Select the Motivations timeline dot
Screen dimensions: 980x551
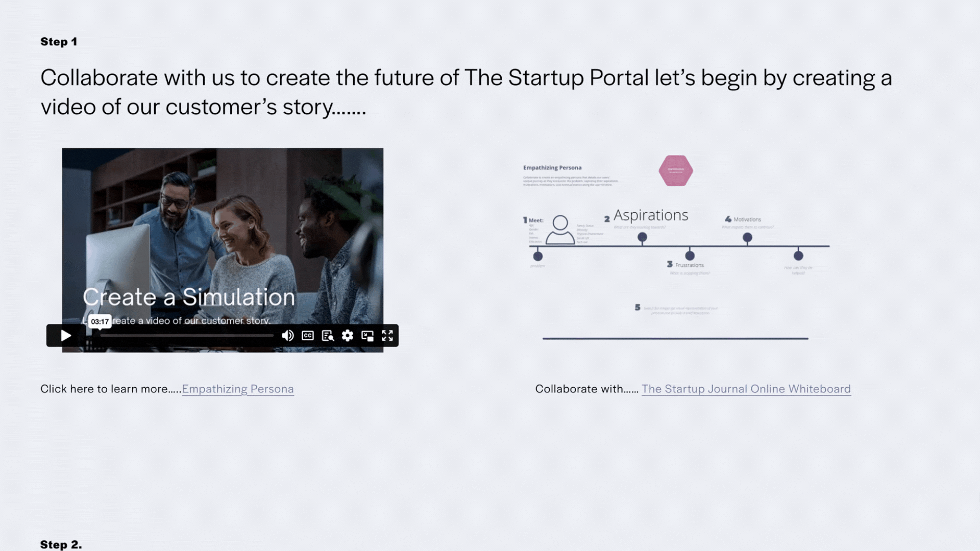point(747,237)
